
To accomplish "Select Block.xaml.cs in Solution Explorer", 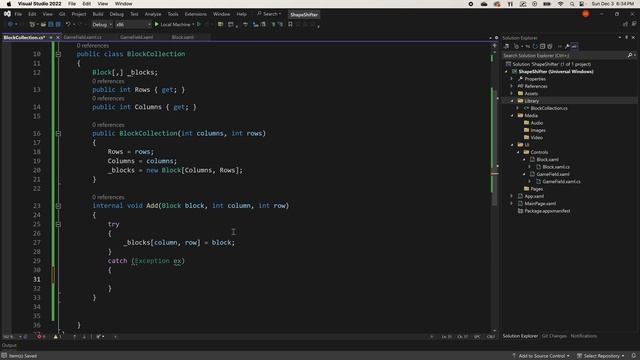I will pyautogui.click(x=556, y=167).
